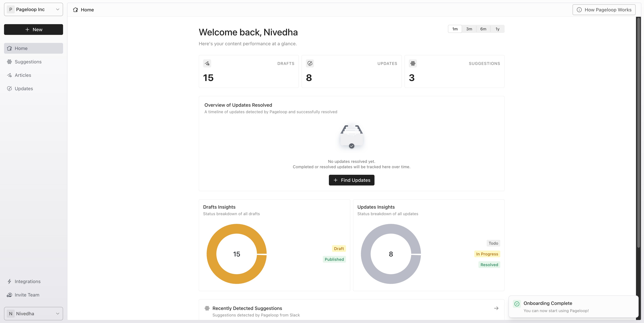Toggle the Todo legend label
Viewport: 644px width, 323px height.
tap(493, 243)
